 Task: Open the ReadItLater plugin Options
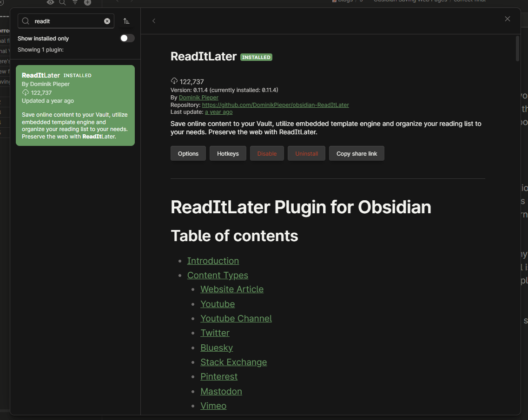pos(188,153)
